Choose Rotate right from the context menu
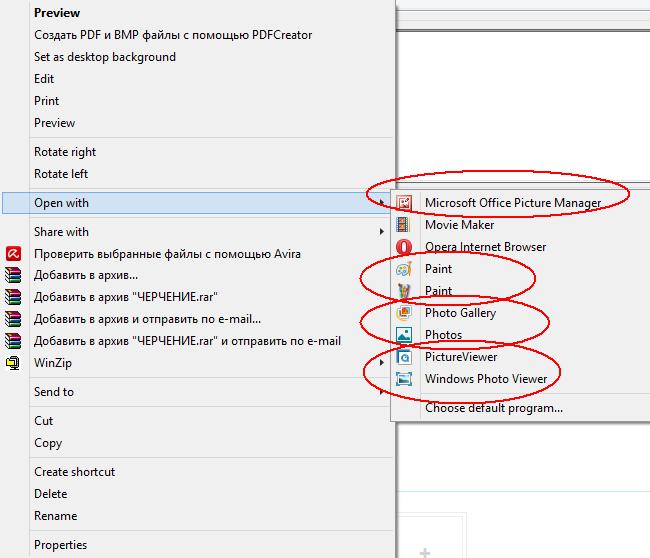The image size is (650, 558). point(65,152)
